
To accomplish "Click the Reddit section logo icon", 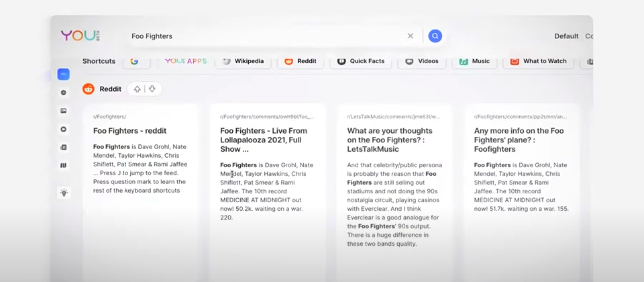I will coord(89,89).
